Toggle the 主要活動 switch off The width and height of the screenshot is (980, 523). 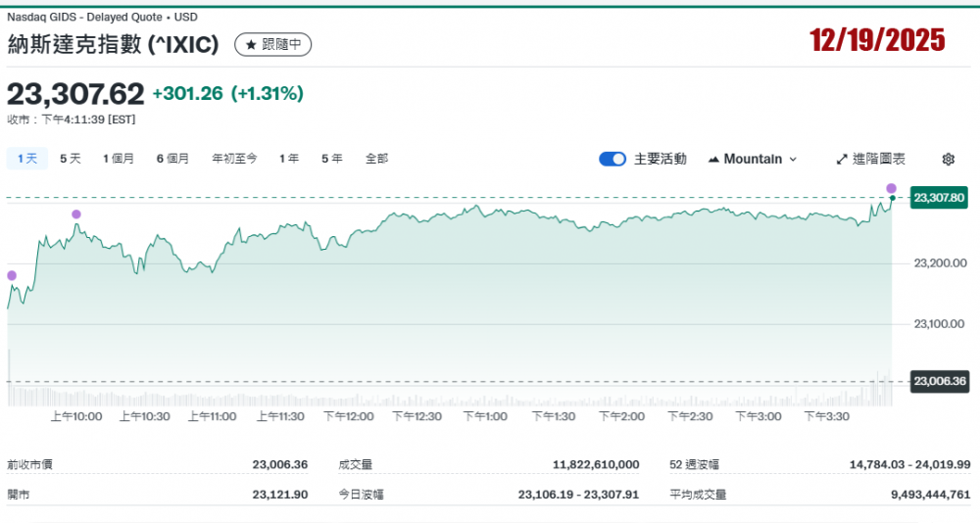click(x=612, y=159)
